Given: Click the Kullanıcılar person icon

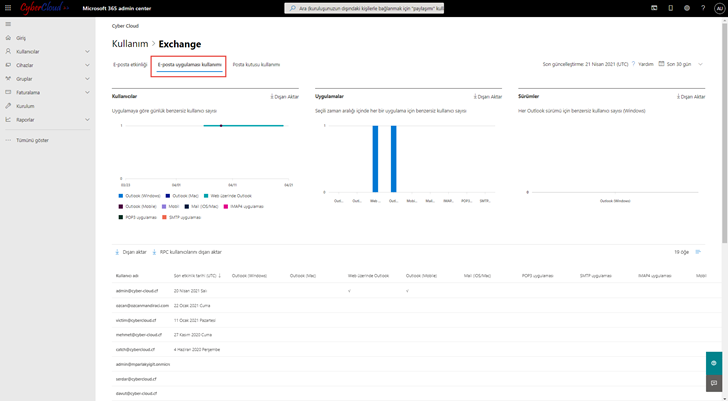Looking at the screenshot, I should click(x=8, y=52).
